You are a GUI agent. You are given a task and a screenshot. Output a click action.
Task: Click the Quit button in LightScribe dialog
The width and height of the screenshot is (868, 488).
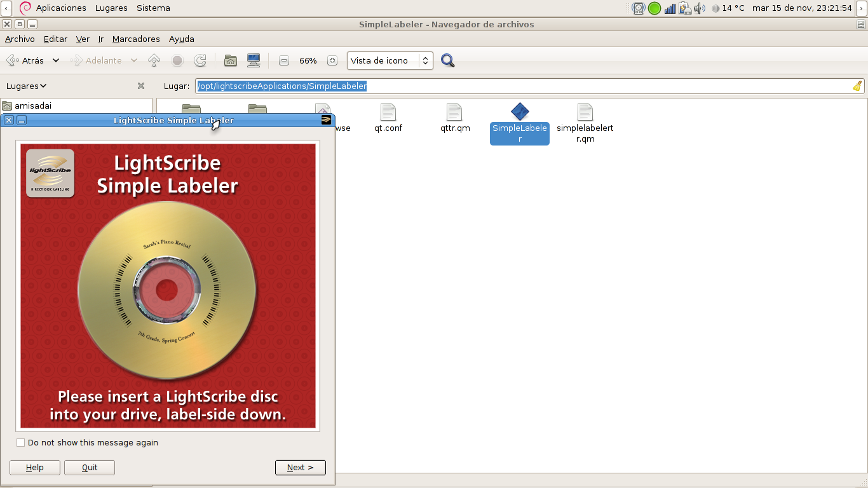pyautogui.click(x=90, y=468)
